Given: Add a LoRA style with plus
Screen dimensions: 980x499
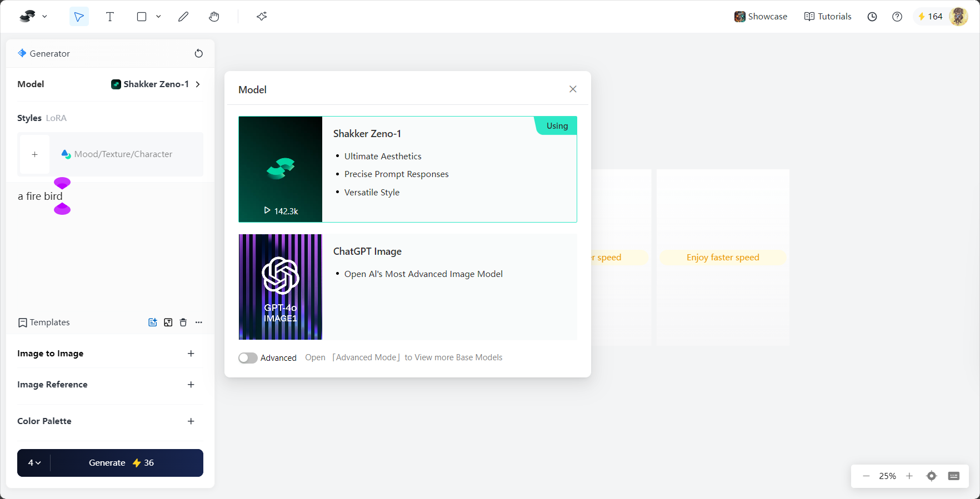Looking at the screenshot, I should pos(34,154).
